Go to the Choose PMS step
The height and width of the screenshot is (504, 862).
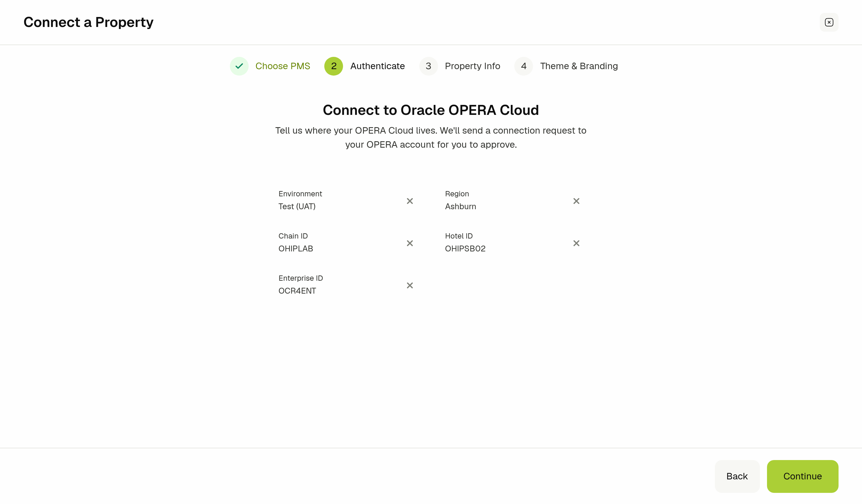click(x=283, y=66)
